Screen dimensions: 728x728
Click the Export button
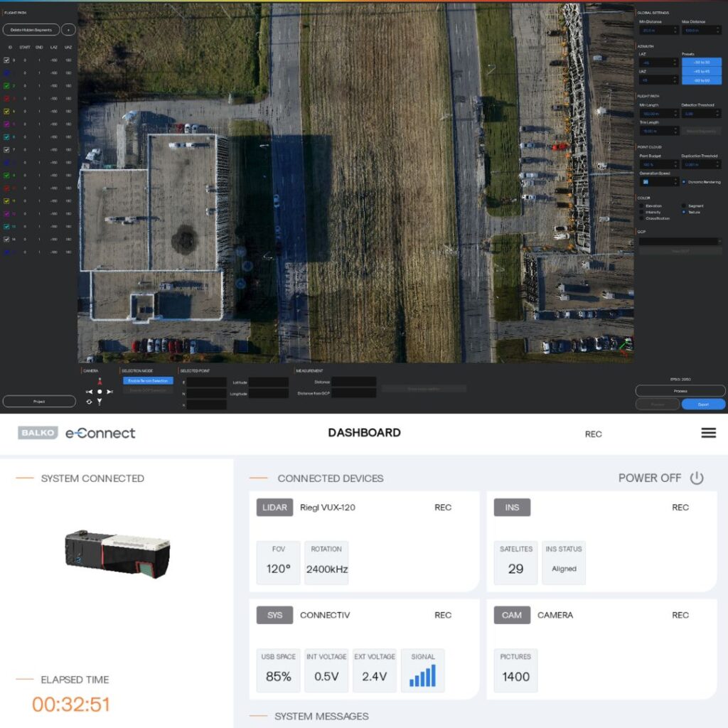click(x=703, y=404)
